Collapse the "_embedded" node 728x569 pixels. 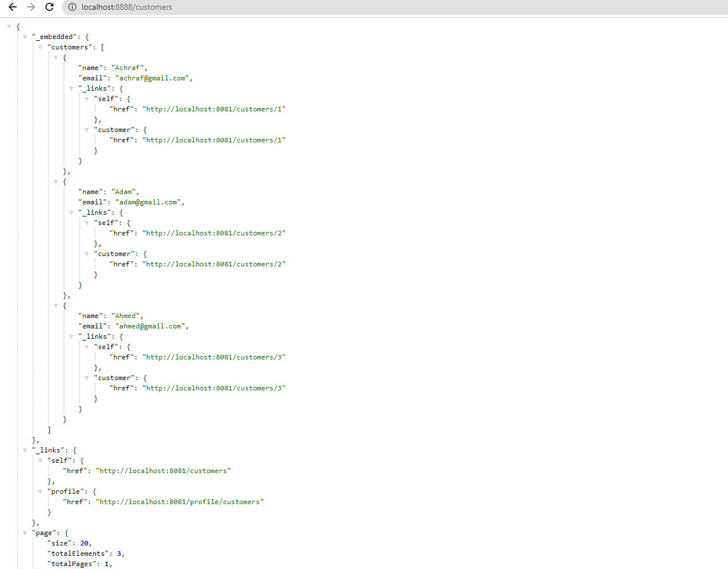click(25, 36)
